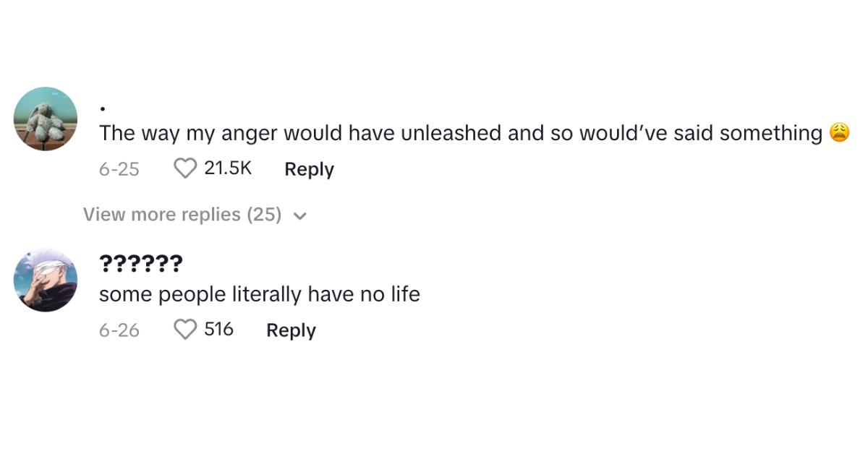Image resolution: width=868 pixels, height=454 pixels.
Task: Open the white-haired anime character avatar
Action: [x=46, y=280]
